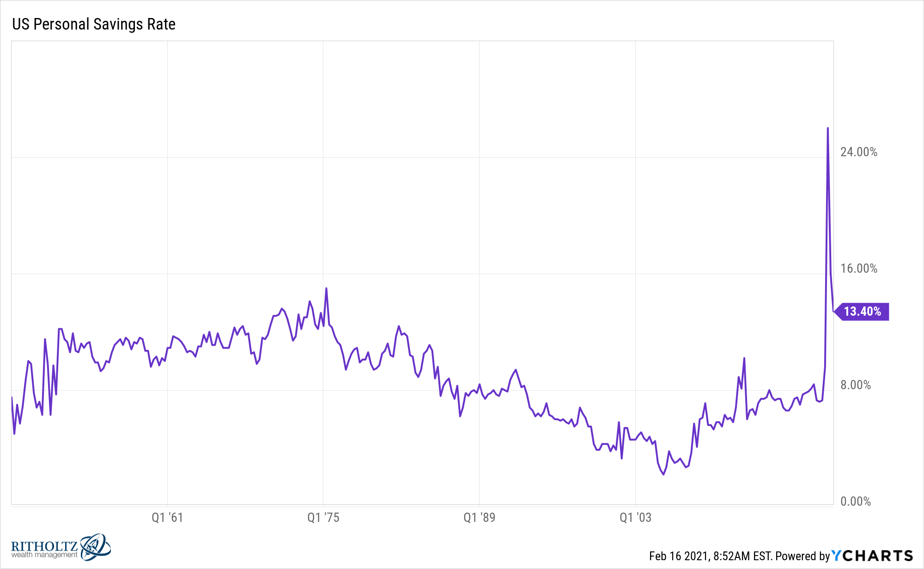Screen dimensions: 924x569
Task: Click the YCharts logo
Action: (872, 555)
